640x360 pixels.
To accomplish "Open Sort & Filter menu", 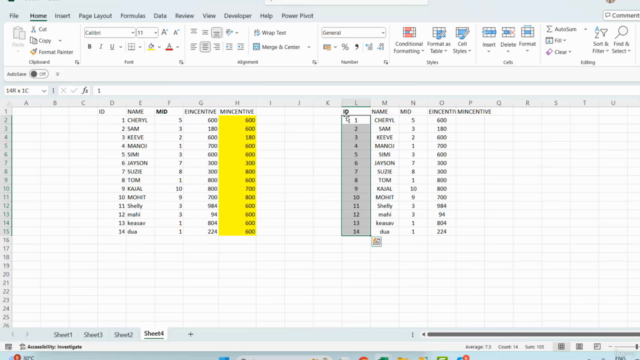I will [x=600, y=40].
